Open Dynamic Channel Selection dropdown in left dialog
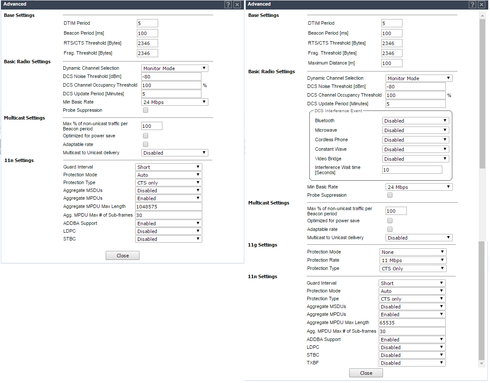This screenshot has width=490, height=383. 175,68
